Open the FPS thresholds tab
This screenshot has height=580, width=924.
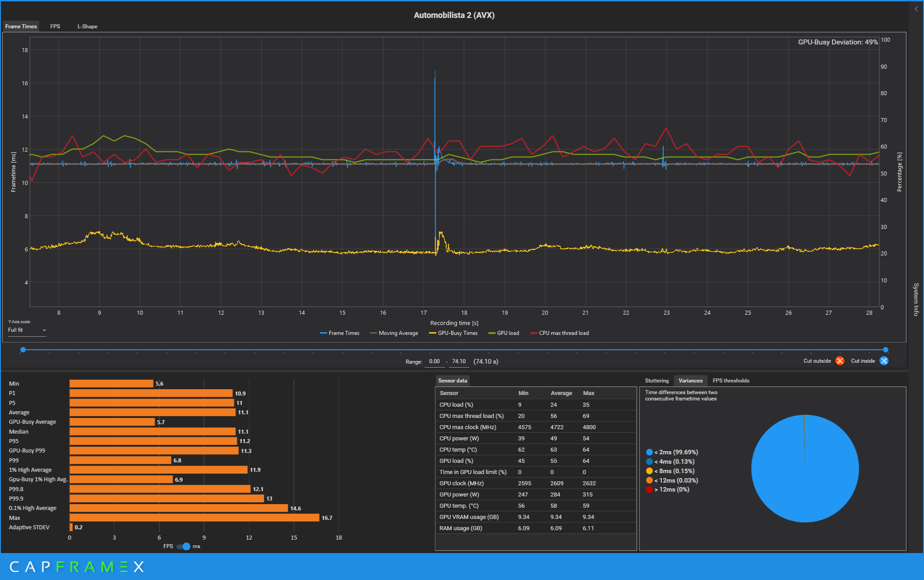tap(730, 381)
